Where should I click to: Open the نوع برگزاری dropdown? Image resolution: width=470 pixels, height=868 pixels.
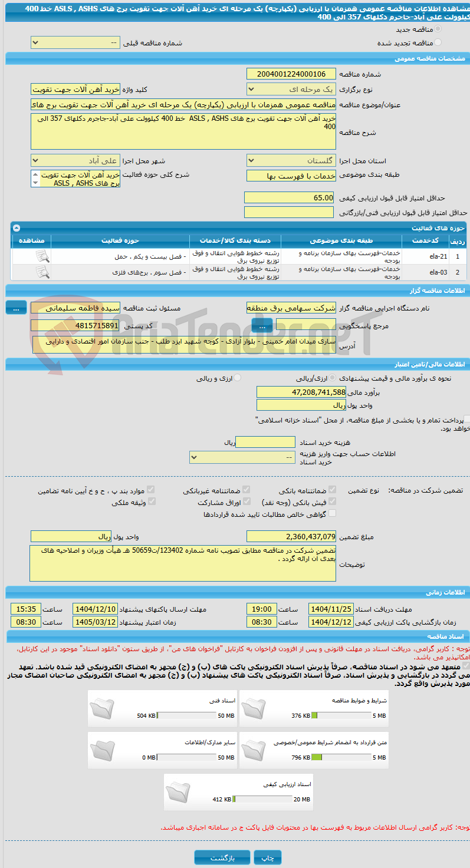tap(291, 90)
